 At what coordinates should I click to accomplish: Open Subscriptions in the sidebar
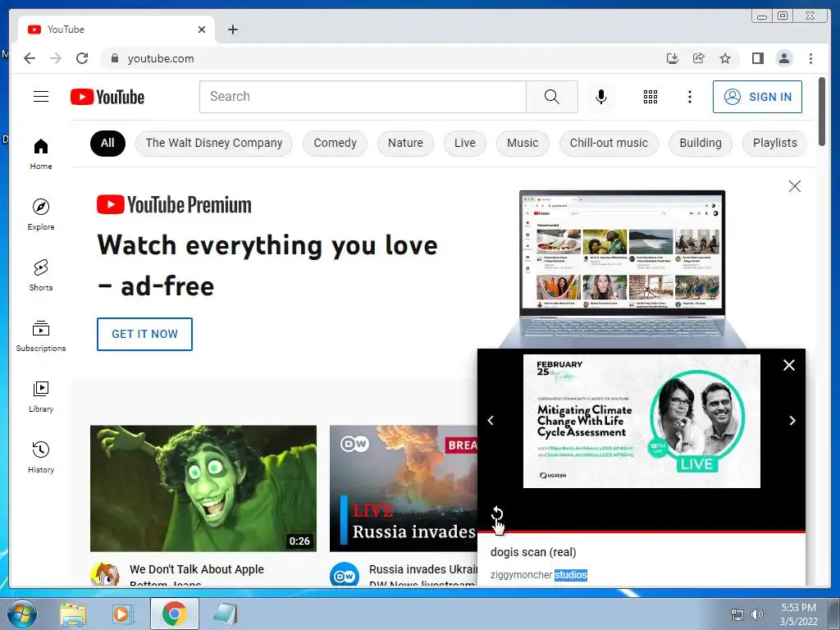[41, 336]
